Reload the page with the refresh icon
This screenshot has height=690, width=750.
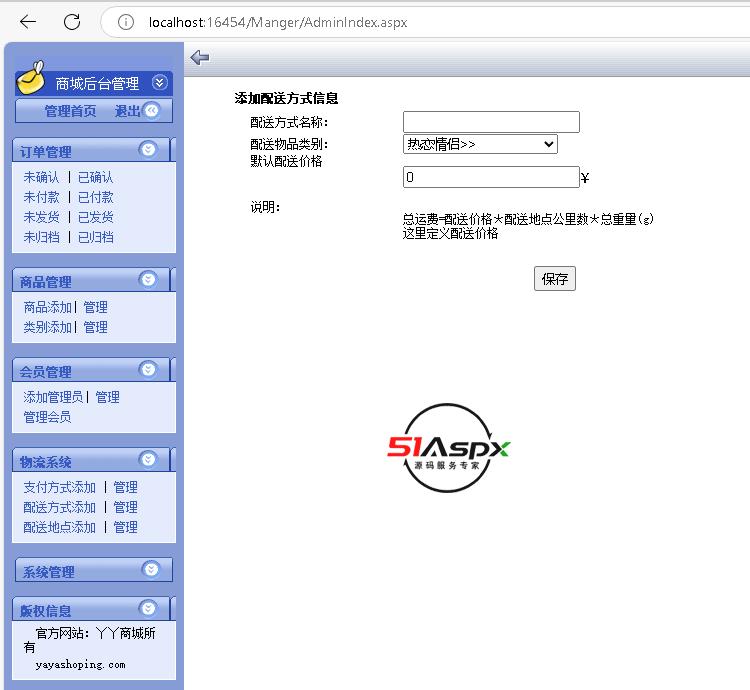[x=72, y=22]
